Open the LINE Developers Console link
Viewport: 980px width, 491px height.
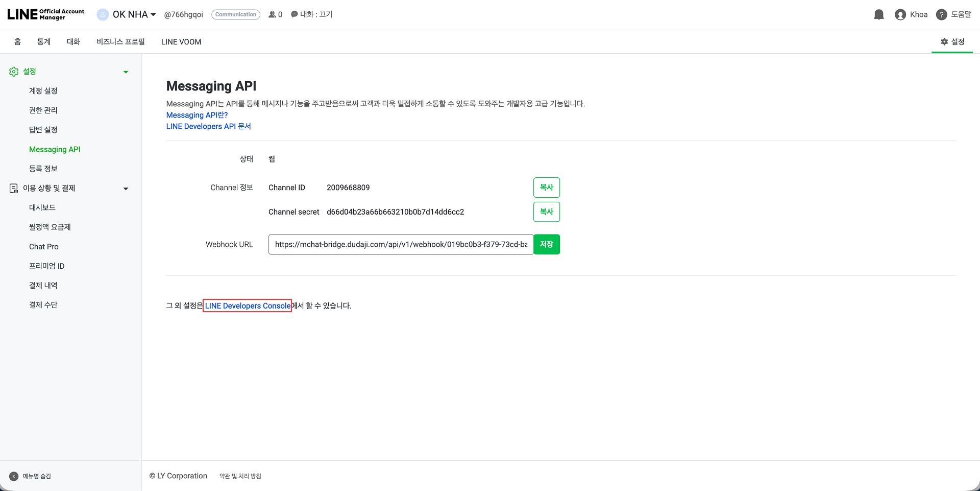tap(247, 306)
